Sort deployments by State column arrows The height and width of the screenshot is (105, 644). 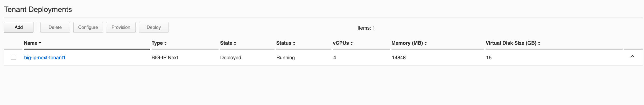(235, 43)
